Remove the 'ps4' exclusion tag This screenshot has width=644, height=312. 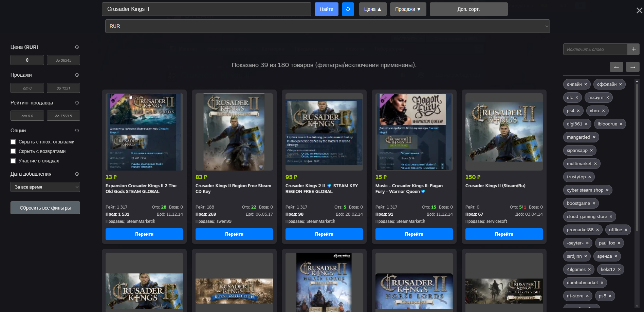pyautogui.click(x=578, y=111)
